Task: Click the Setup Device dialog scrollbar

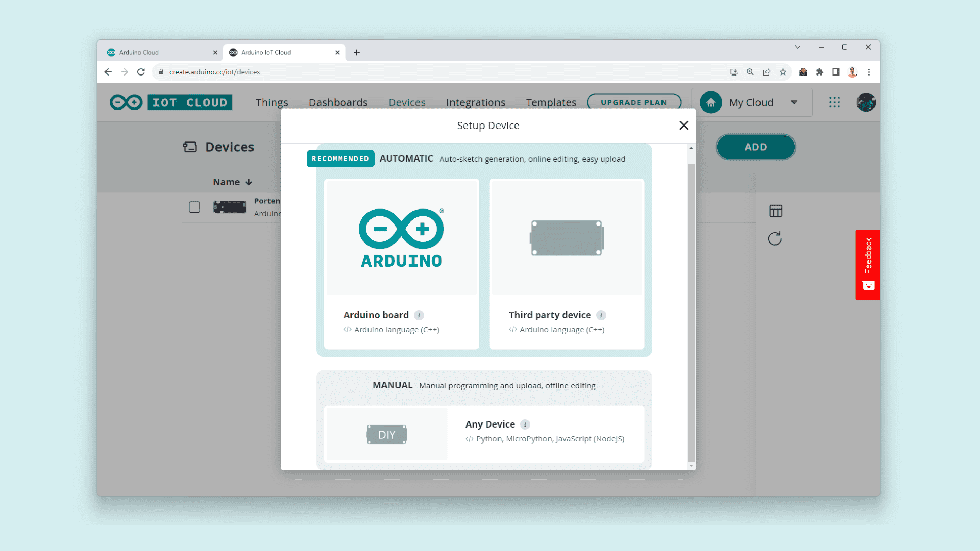Action: [x=691, y=312]
